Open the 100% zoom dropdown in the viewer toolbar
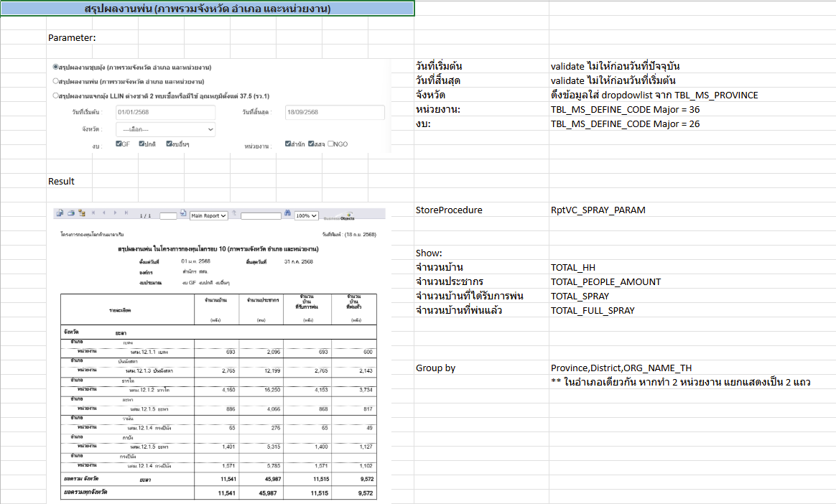 (307, 215)
